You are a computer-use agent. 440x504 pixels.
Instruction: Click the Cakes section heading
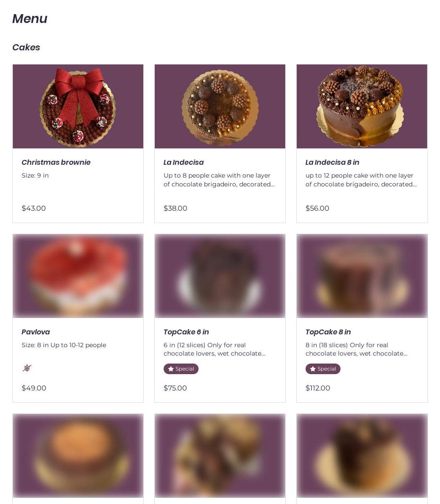coord(26,47)
